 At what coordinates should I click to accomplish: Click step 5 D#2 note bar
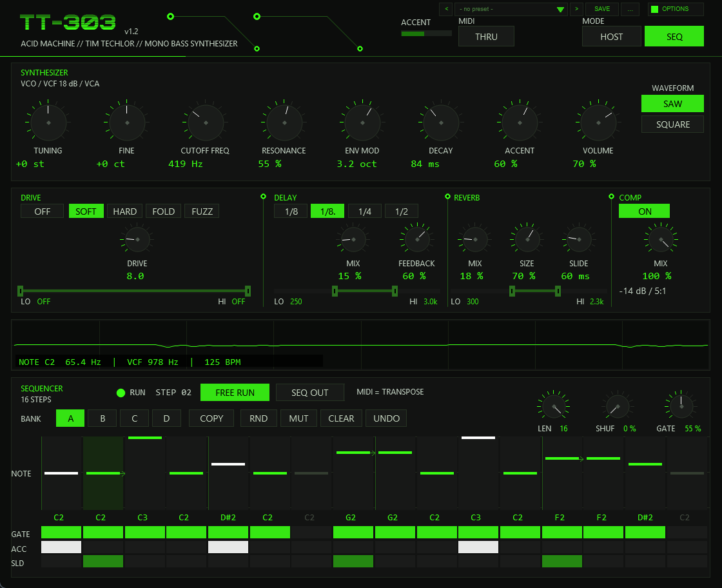[x=228, y=464]
